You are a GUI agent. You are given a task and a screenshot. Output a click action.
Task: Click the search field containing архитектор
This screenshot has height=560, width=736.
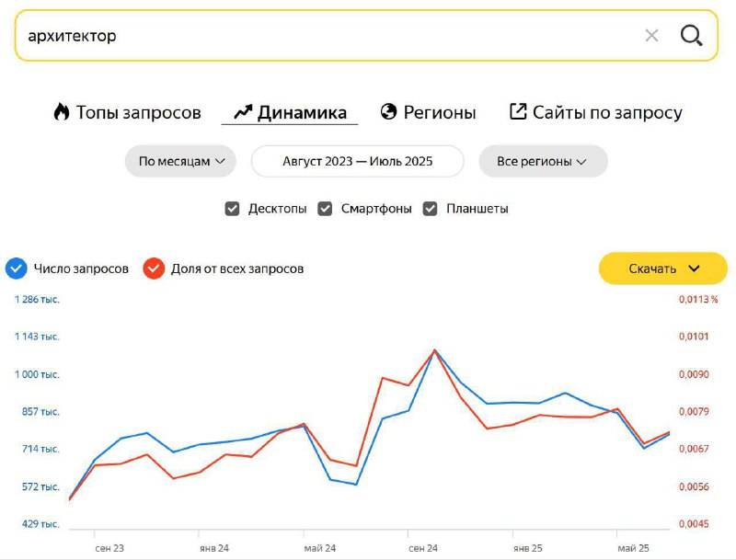322,36
